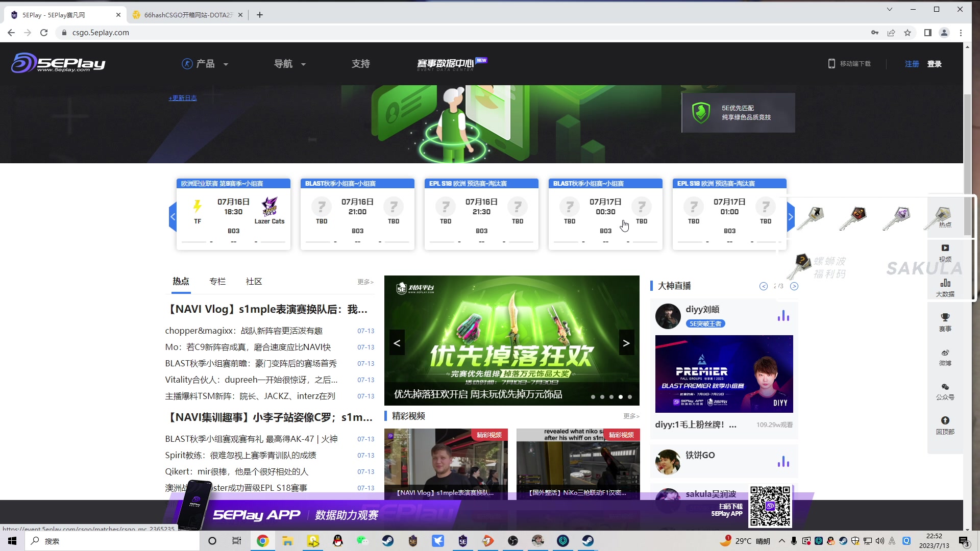Open the browser tab search chevron

point(890,9)
